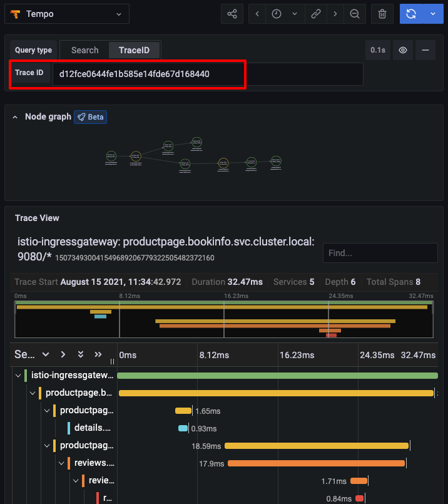Screen dimensions: 448x504
Task: Open the refresh interval dropdown arrow
Action: (433, 14)
